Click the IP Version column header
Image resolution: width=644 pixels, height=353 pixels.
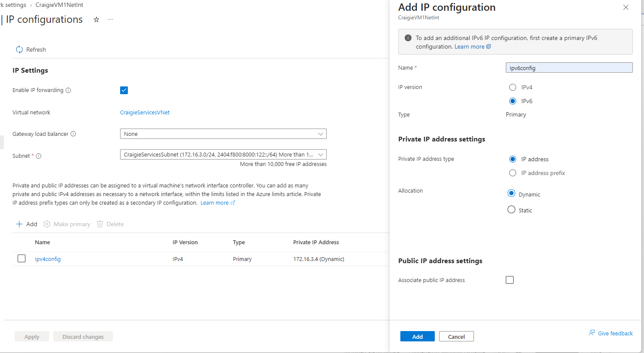185,242
